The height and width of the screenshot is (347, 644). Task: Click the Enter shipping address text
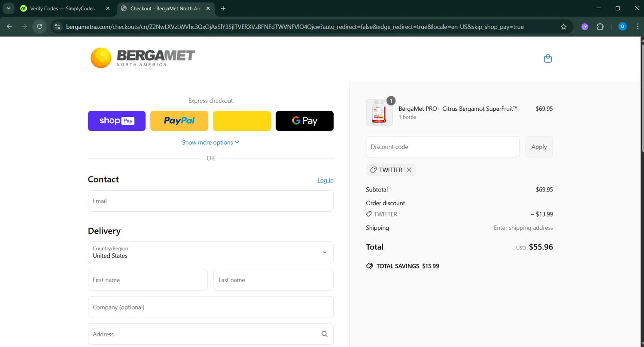[x=523, y=228]
